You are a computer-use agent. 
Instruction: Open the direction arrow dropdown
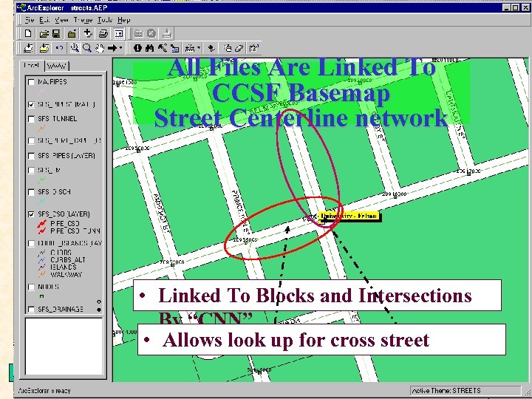(120, 48)
